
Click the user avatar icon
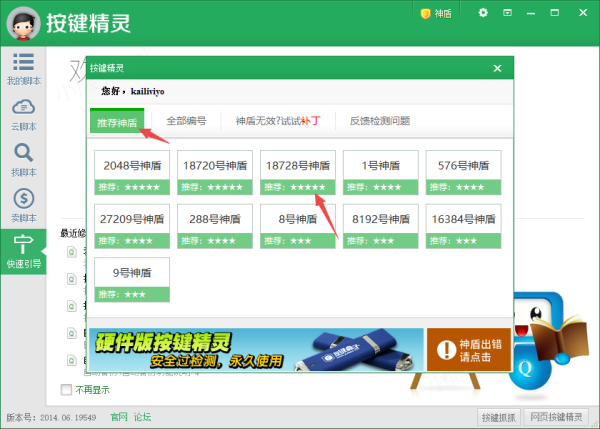(x=23, y=23)
